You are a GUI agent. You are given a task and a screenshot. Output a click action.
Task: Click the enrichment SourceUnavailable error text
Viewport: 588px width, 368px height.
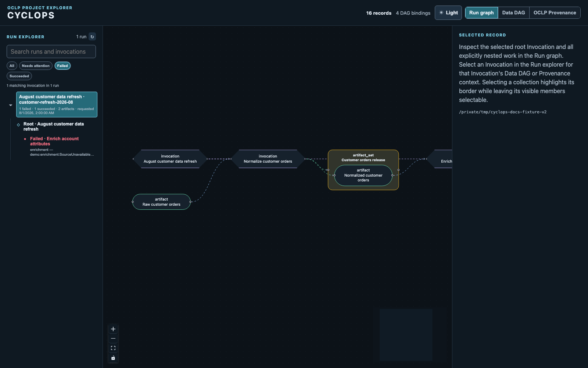click(x=62, y=152)
